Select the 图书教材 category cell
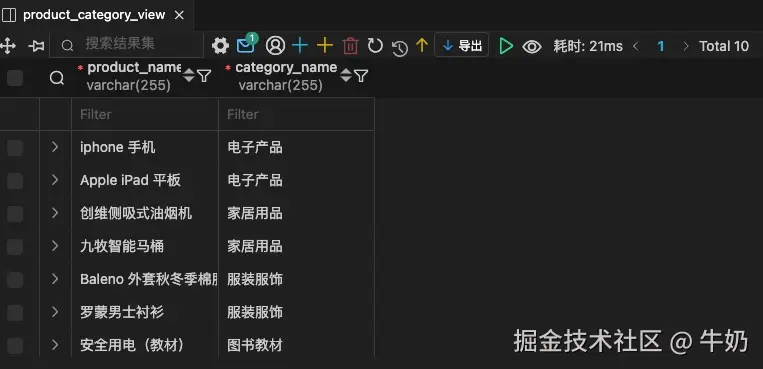 coord(296,346)
